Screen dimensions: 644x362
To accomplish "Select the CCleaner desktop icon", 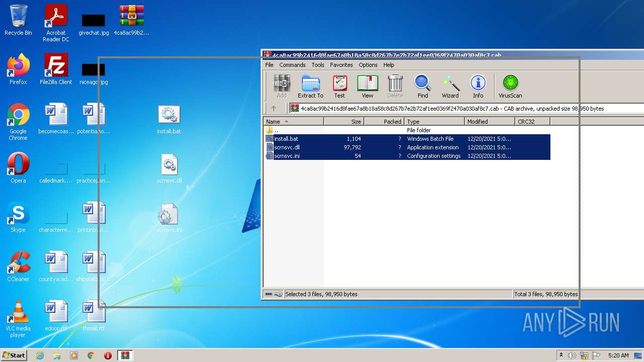I will [18, 266].
